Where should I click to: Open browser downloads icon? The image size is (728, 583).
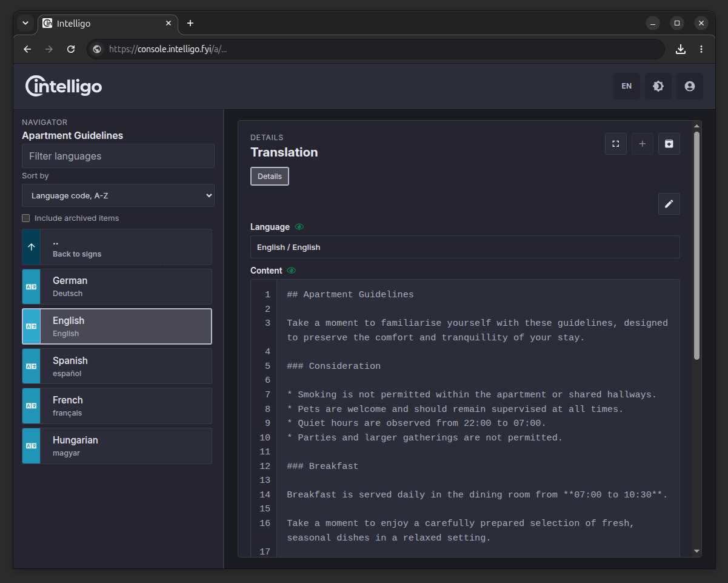click(x=681, y=49)
